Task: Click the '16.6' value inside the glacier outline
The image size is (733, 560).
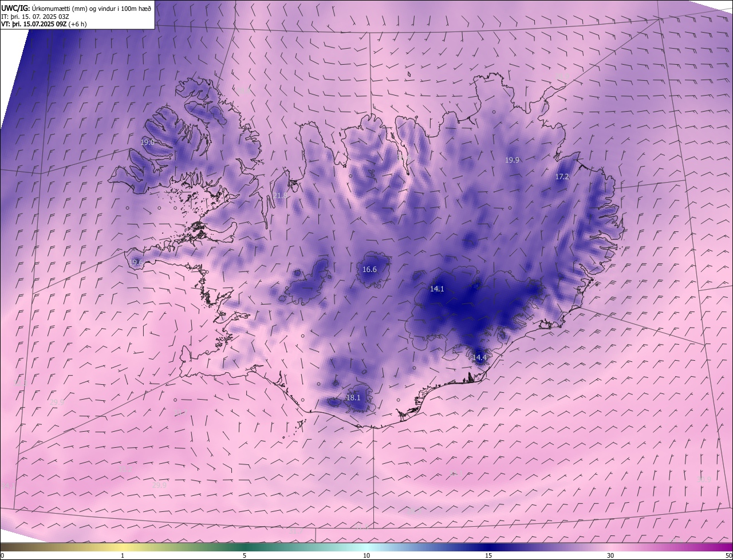Action: (x=369, y=270)
